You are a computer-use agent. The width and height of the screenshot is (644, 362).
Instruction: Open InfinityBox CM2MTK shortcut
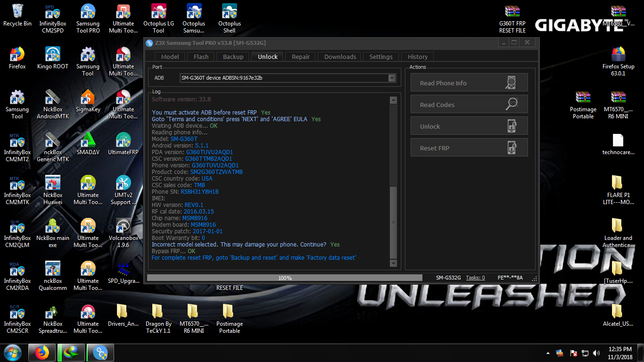coord(17,190)
